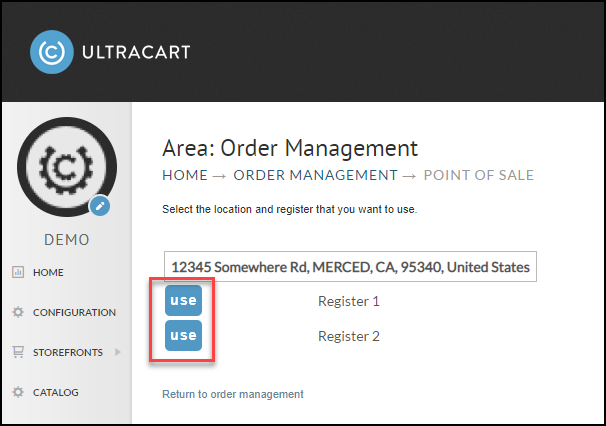Click the pencil edit icon on avatar

click(x=100, y=206)
